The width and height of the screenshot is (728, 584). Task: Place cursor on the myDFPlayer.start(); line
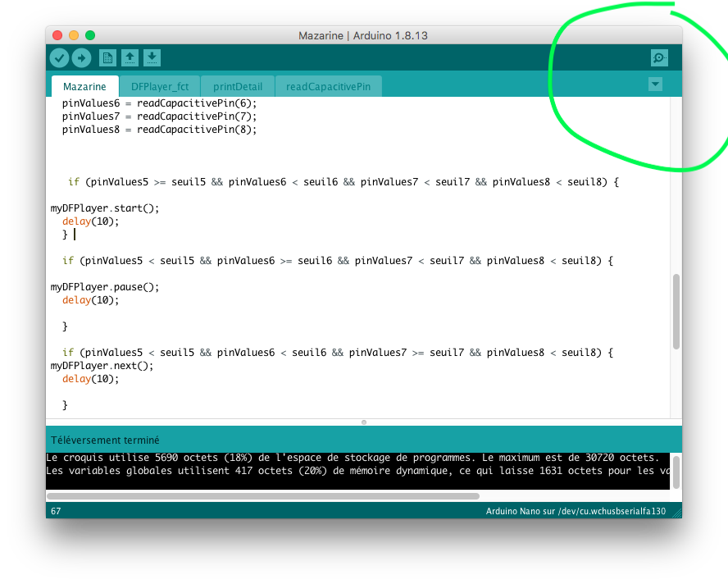(x=105, y=208)
